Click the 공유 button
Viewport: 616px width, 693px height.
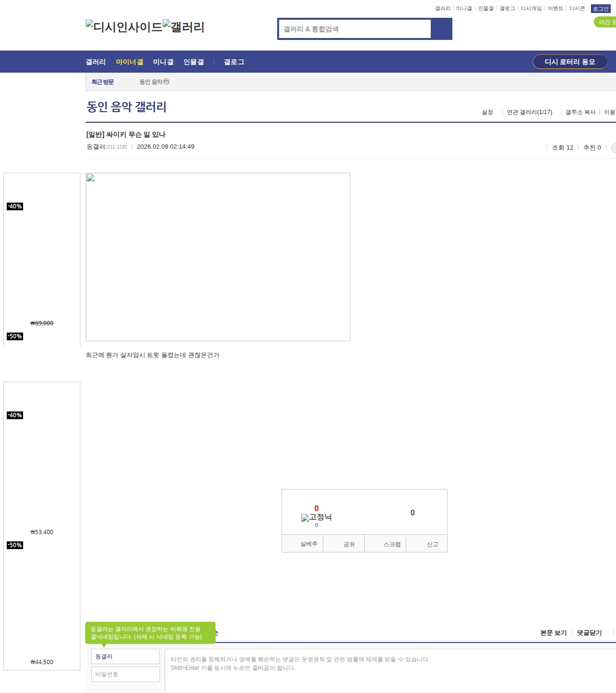[344, 544]
